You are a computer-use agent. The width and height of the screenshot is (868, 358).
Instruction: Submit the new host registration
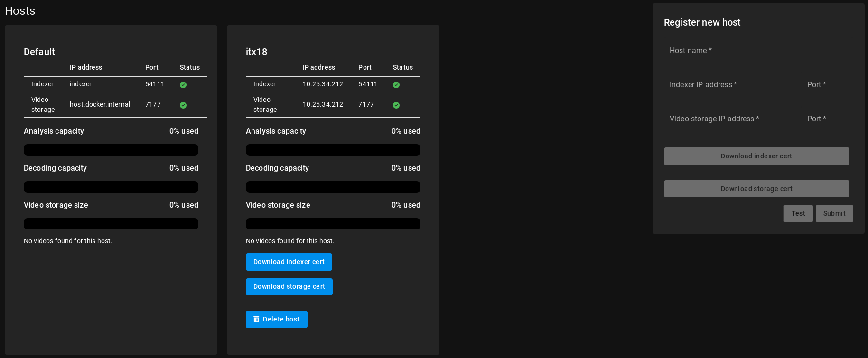click(x=834, y=214)
